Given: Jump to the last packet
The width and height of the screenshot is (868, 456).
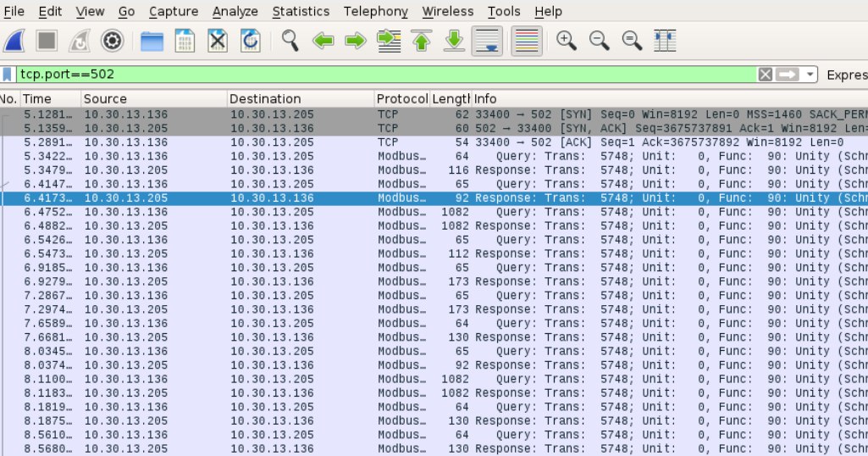Looking at the screenshot, I should point(454,41).
